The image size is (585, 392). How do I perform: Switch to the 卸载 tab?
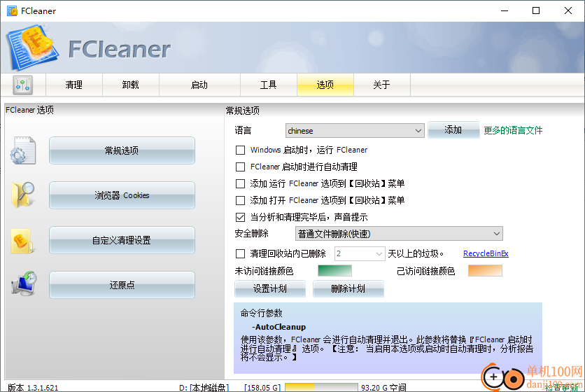point(131,85)
